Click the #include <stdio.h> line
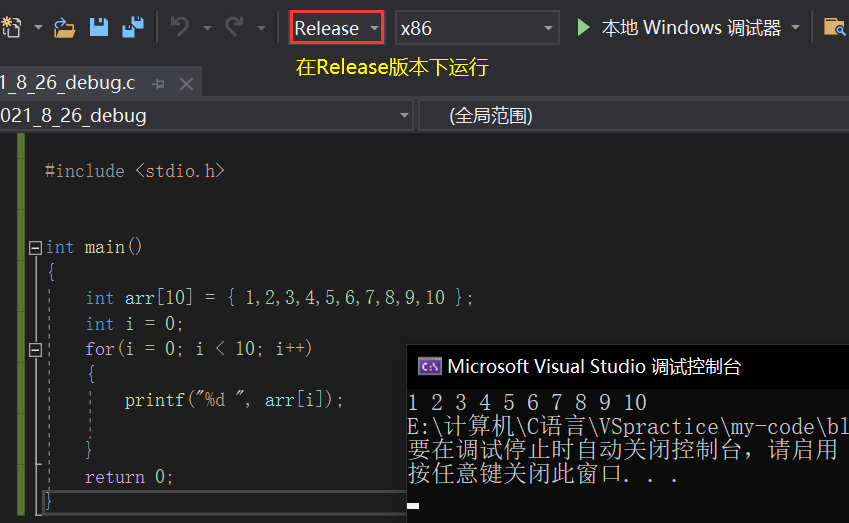Image resolution: width=849 pixels, height=523 pixels. pyautogui.click(x=134, y=171)
